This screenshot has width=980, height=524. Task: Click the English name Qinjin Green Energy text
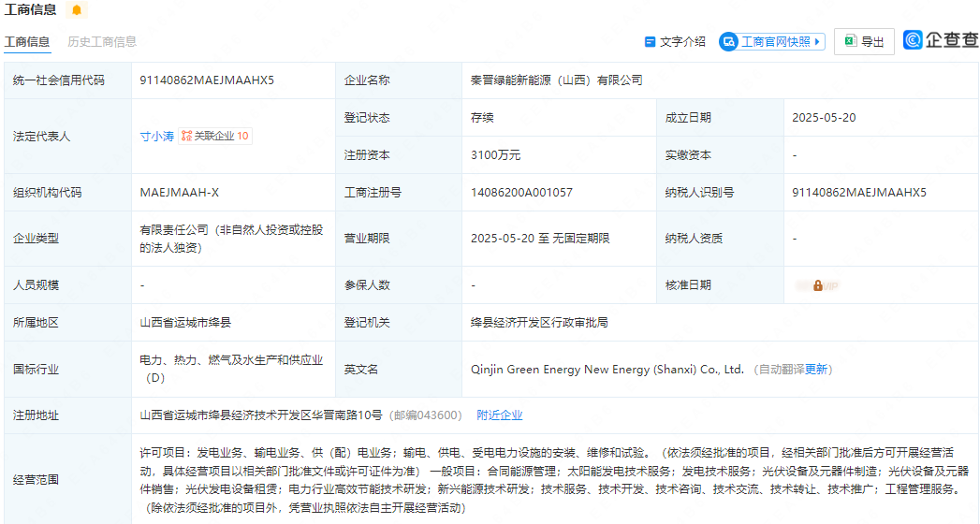coord(607,370)
